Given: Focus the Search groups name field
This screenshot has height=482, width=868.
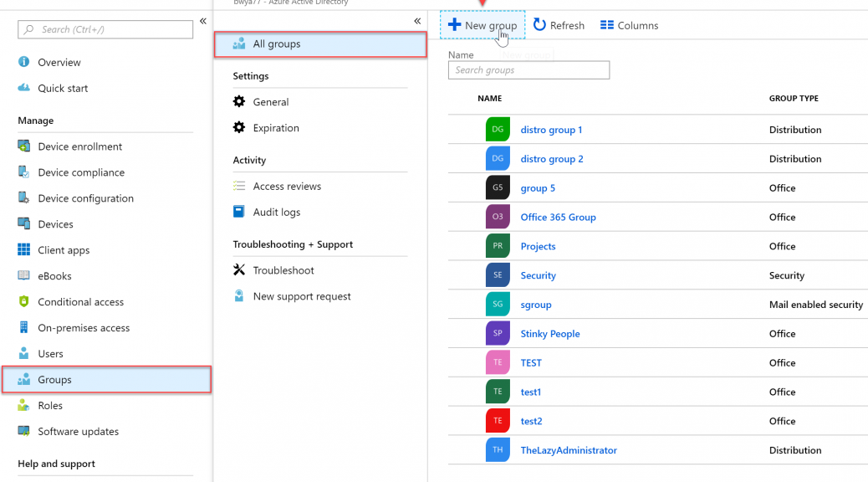Looking at the screenshot, I should pyautogui.click(x=528, y=69).
